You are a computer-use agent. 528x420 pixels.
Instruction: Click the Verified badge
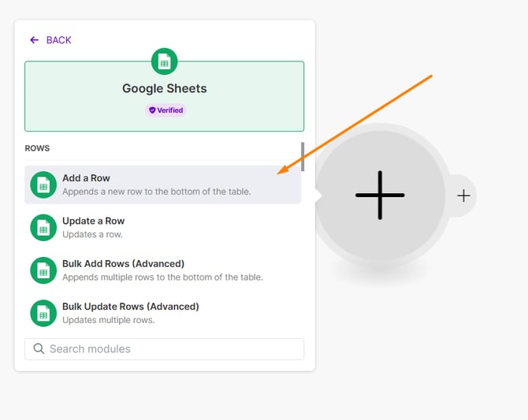[165, 110]
